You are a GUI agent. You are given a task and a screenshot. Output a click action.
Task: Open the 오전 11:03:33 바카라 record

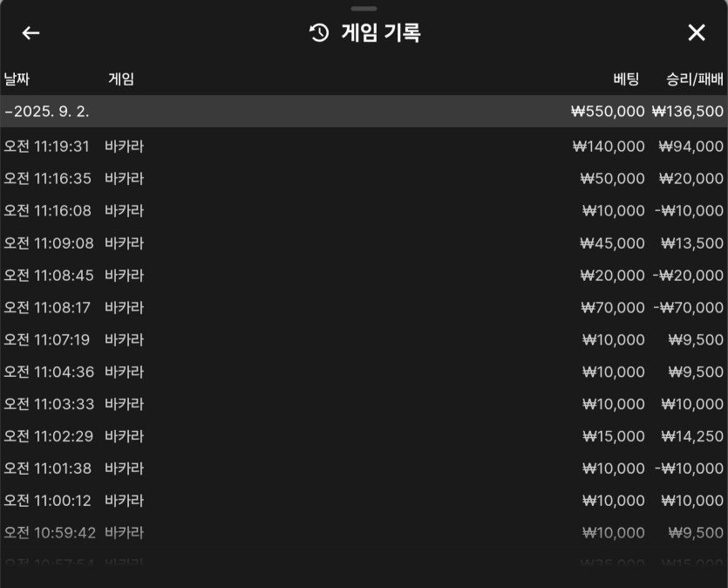(364, 404)
